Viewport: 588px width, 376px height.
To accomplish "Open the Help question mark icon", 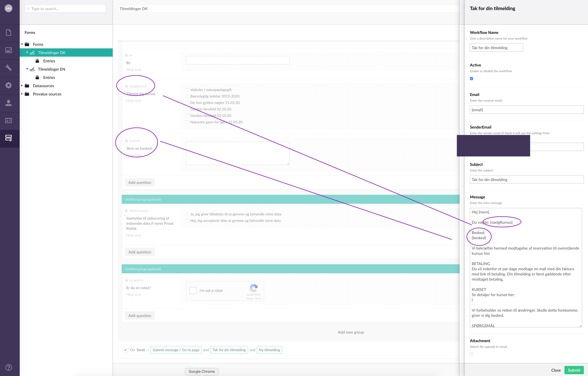I will pyautogui.click(x=9, y=367).
